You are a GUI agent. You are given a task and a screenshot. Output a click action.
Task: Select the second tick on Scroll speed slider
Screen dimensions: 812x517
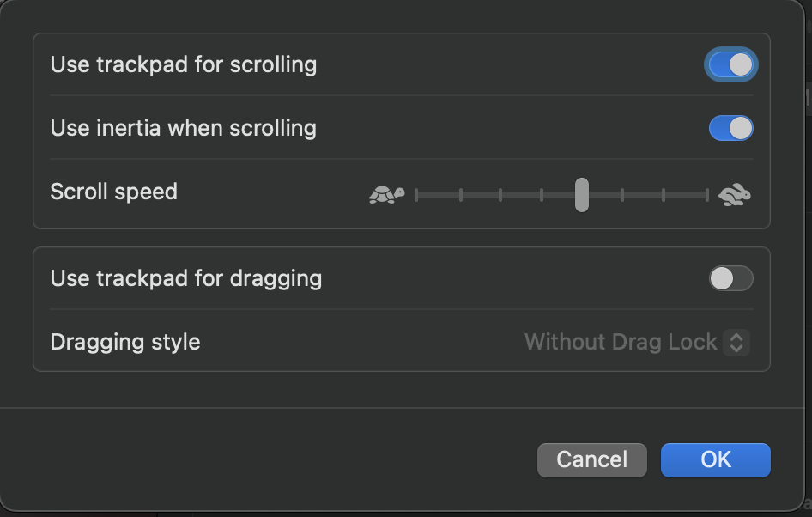tap(461, 195)
